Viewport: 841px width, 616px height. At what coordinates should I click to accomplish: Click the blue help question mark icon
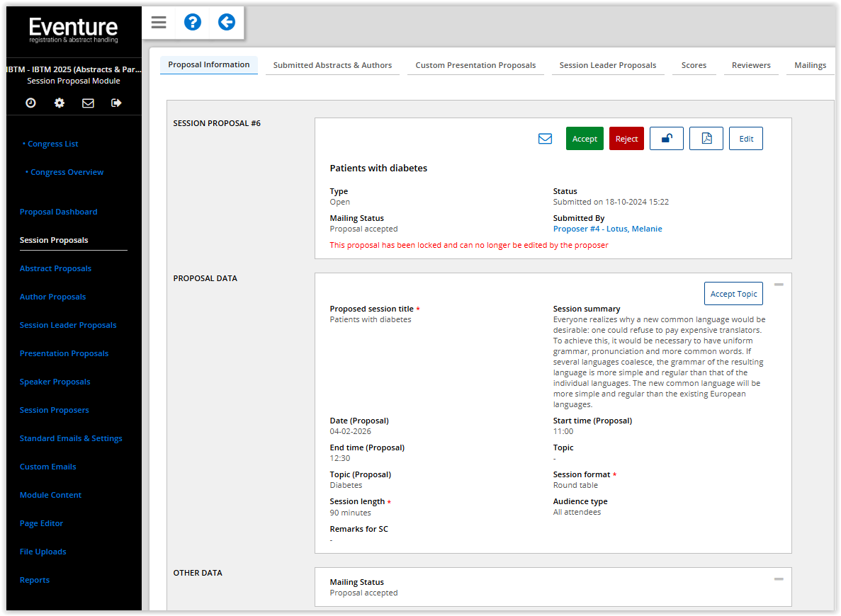click(x=193, y=22)
